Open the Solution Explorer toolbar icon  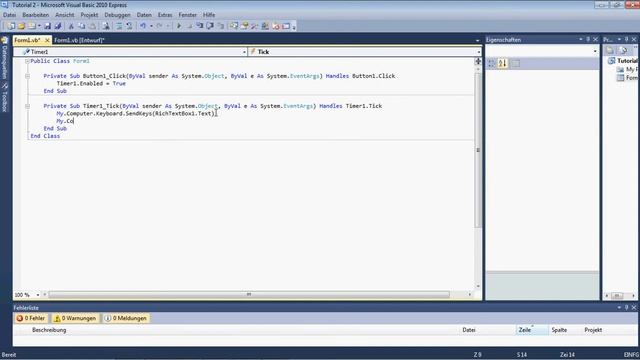(x=233, y=26)
